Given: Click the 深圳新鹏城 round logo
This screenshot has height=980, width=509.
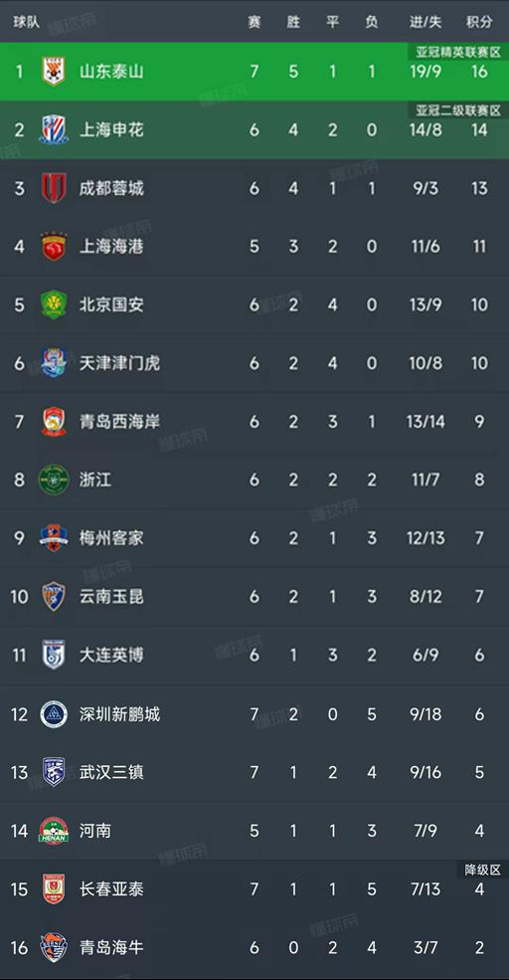Looking at the screenshot, I should point(54,713).
